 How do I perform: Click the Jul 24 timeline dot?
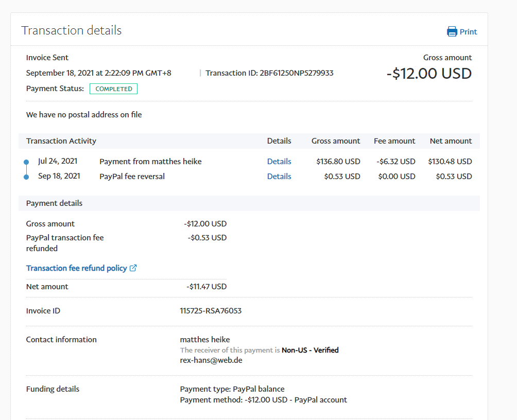pyautogui.click(x=26, y=162)
